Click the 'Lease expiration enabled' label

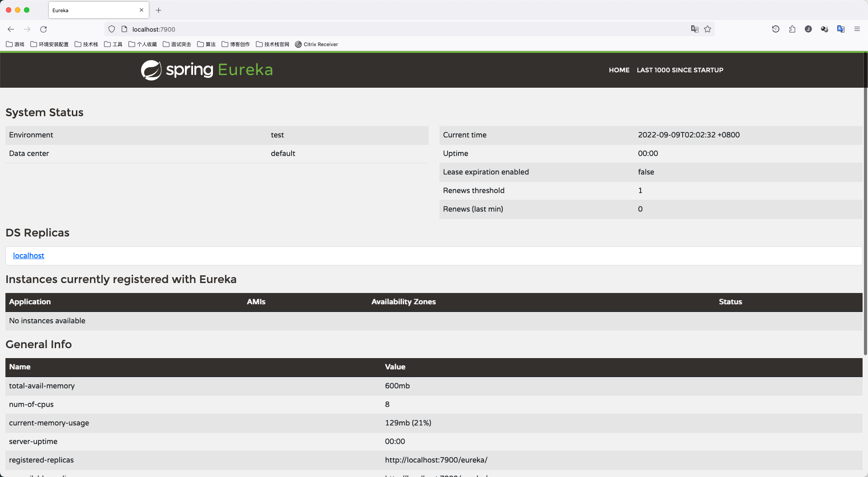click(486, 172)
